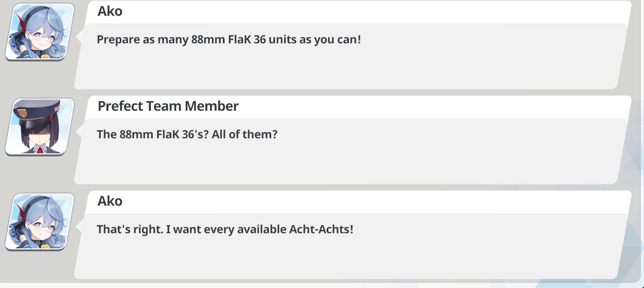The image size is (644, 288).
Task: Tap Ako's avatar beside the Acht-Achts message
Action: 40,222
